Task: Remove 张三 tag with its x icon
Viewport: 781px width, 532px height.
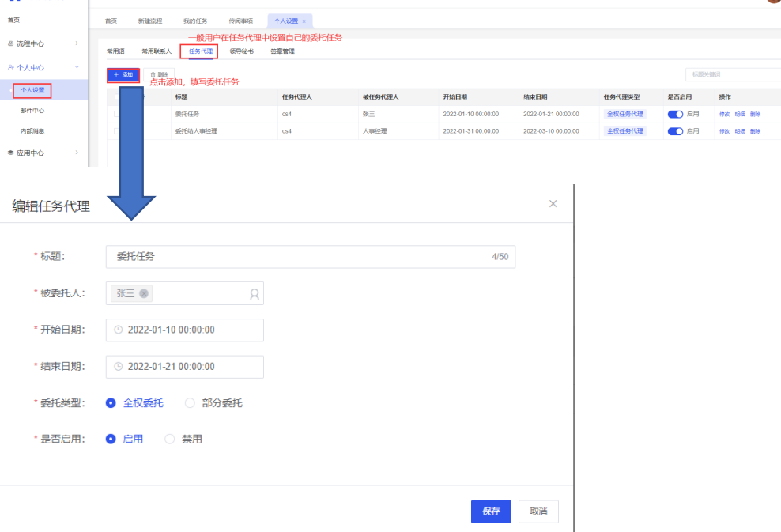Action: tap(144, 293)
